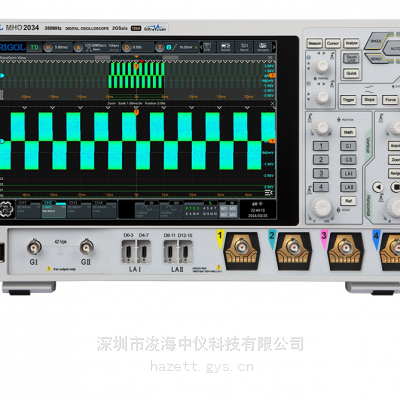
Task: Tap the RIGOL logo on screen
Action: click(12, 47)
